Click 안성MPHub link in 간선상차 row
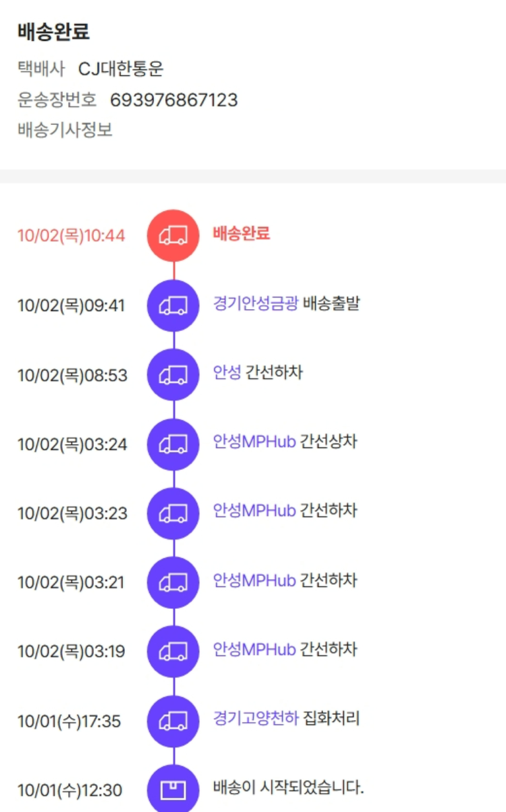The image size is (506, 812). pyautogui.click(x=254, y=442)
